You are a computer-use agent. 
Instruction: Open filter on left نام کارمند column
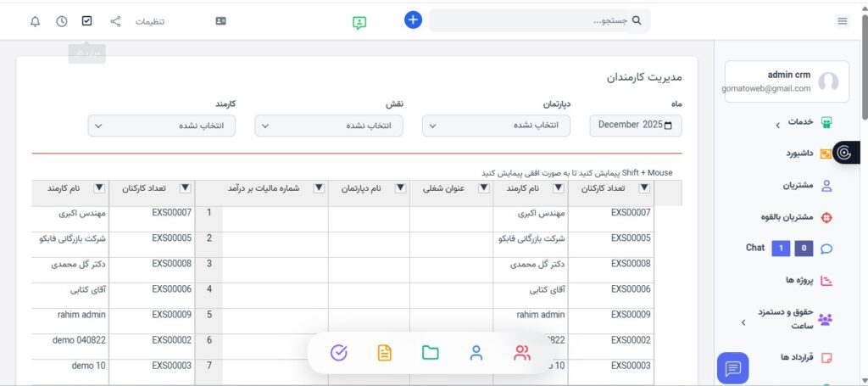click(99, 188)
